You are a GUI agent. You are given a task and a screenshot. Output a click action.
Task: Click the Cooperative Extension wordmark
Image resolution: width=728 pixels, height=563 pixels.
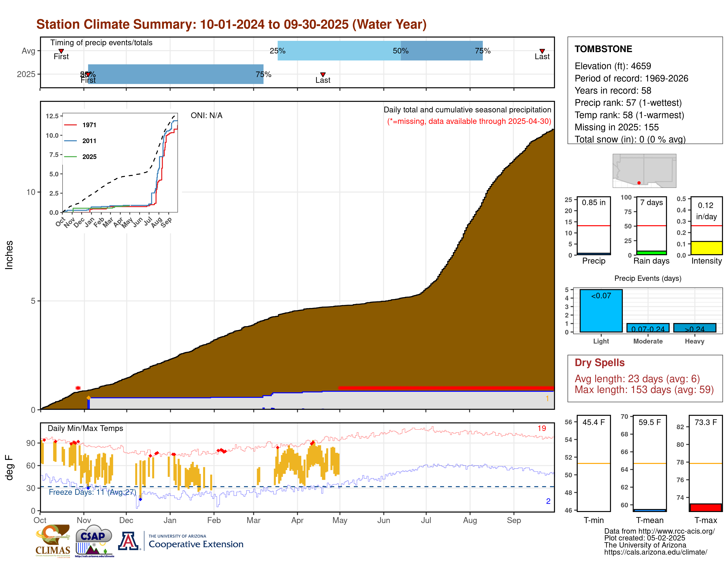(196, 544)
